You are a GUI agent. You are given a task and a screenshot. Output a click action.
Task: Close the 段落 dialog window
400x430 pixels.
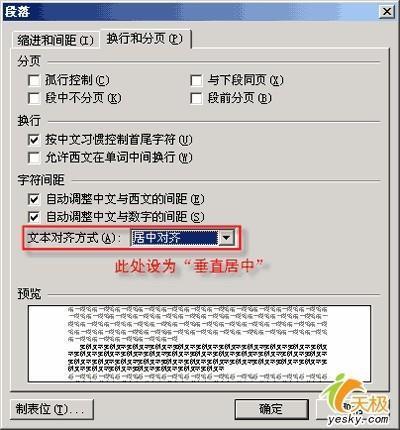387,12
